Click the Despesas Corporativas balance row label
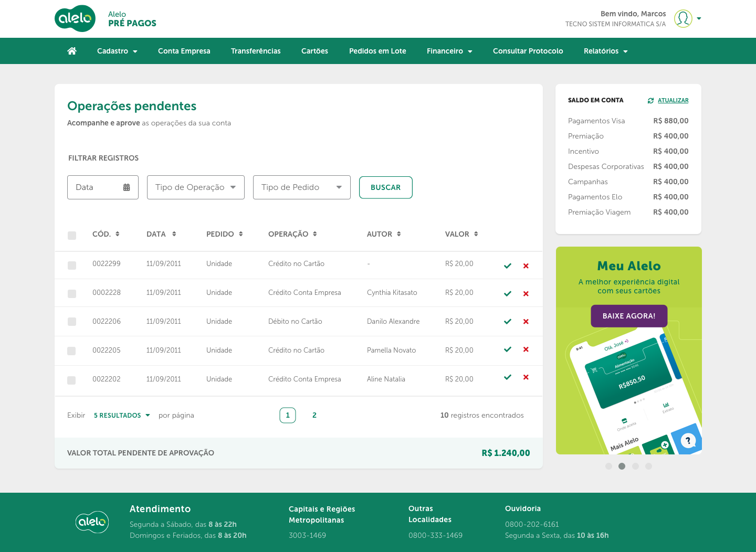Viewport: 756px width, 552px height. click(x=606, y=166)
